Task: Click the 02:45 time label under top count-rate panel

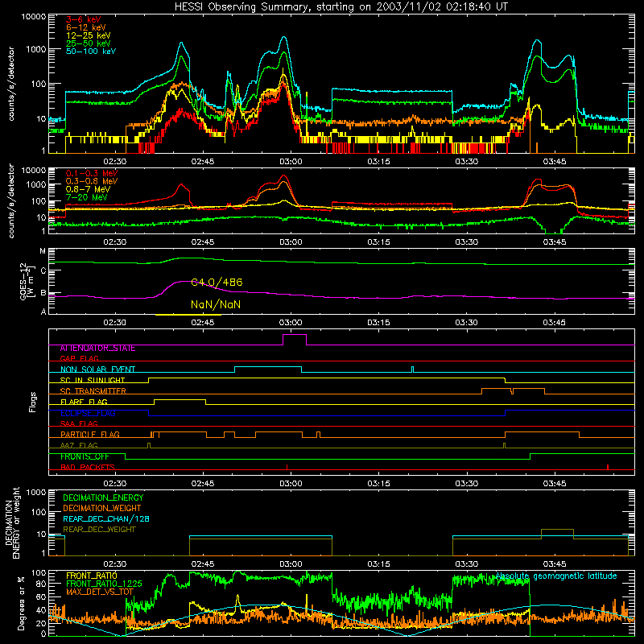Action: click(x=203, y=162)
